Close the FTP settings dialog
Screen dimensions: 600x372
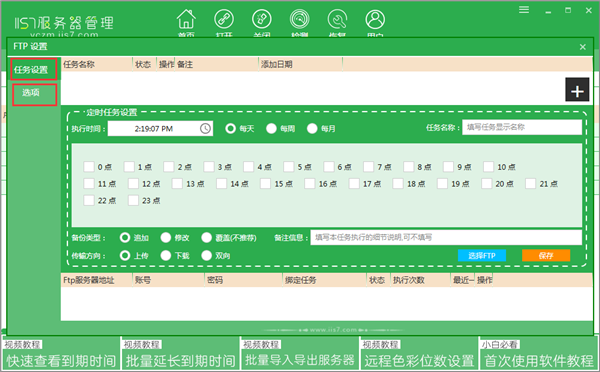tap(582, 47)
